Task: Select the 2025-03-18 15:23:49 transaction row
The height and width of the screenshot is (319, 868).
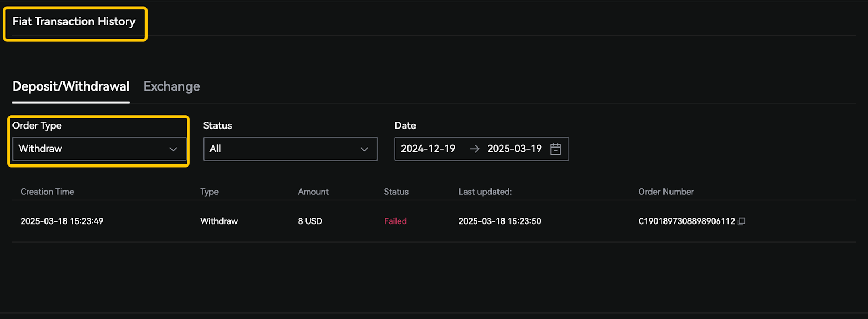Action: (x=434, y=221)
